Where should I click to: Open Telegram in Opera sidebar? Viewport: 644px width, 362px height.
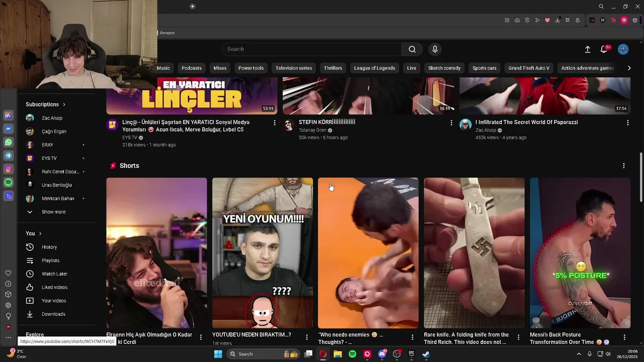[x=9, y=156]
